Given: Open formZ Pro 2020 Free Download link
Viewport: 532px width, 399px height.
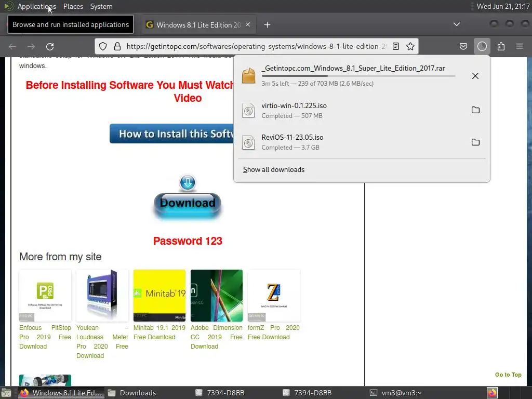Looking at the screenshot, I should [x=273, y=332].
